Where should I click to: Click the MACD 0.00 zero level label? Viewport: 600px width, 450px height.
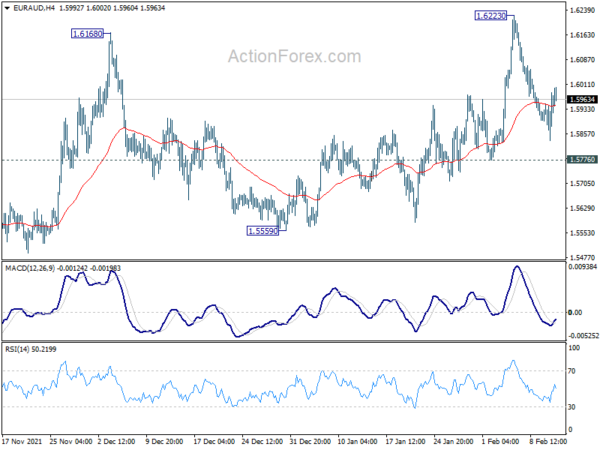point(575,313)
